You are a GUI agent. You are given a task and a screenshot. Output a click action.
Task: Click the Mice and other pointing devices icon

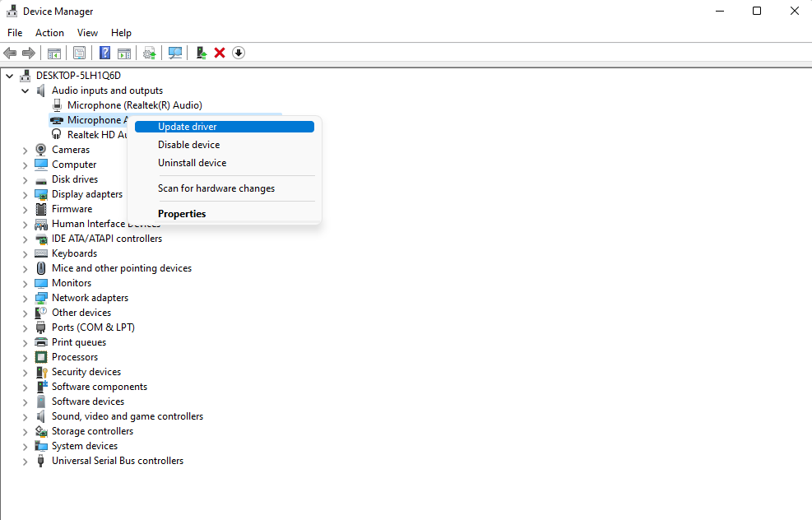(41, 268)
